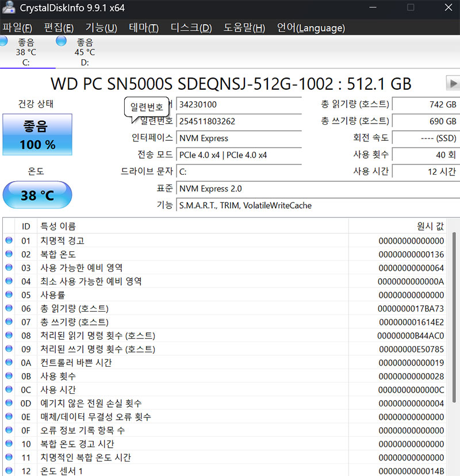This screenshot has width=460, height=476.
Task: Click raw value 0000000017BA73
Action: pyautogui.click(x=411, y=309)
